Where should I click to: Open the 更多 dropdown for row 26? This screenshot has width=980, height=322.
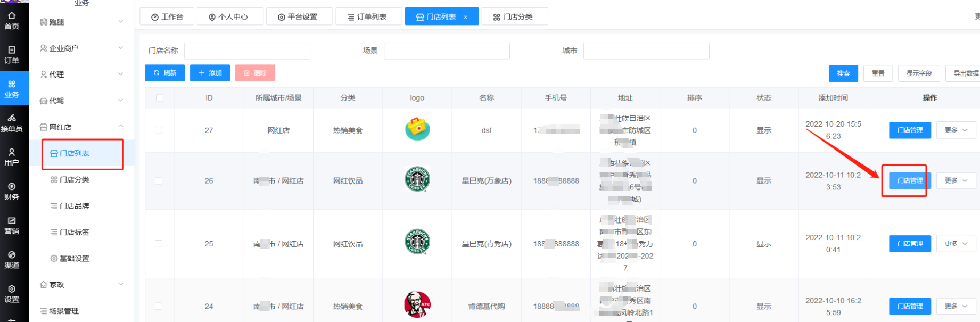point(956,181)
